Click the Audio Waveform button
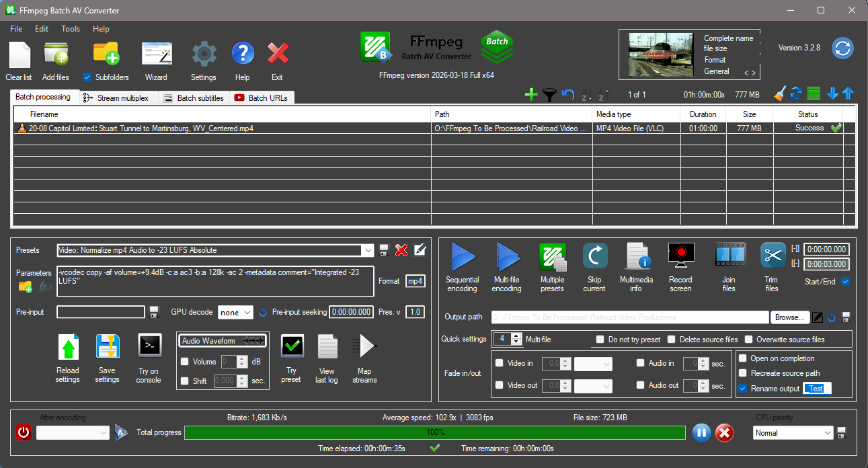This screenshot has width=868, height=468. coord(222,341)
